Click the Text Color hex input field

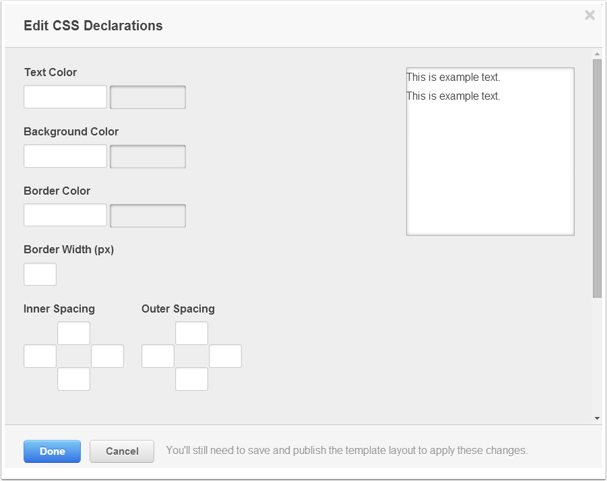coord(65,97)
